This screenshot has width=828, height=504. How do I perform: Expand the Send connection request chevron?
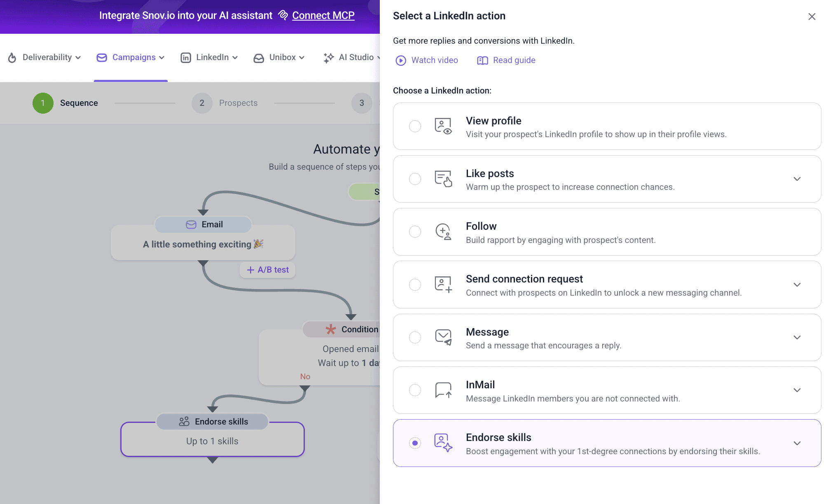pos(797,285)
